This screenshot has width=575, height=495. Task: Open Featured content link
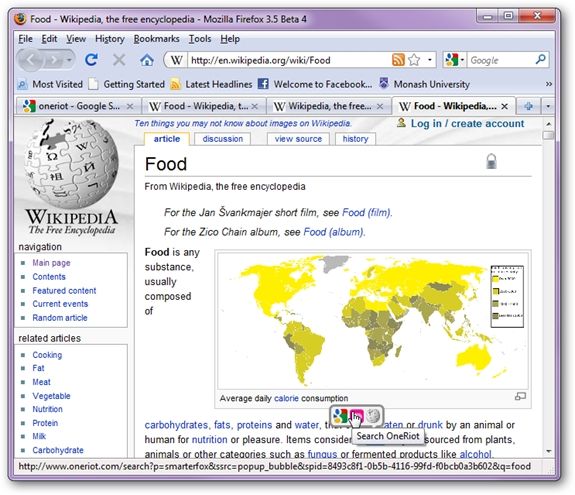(x=64, y=291)
